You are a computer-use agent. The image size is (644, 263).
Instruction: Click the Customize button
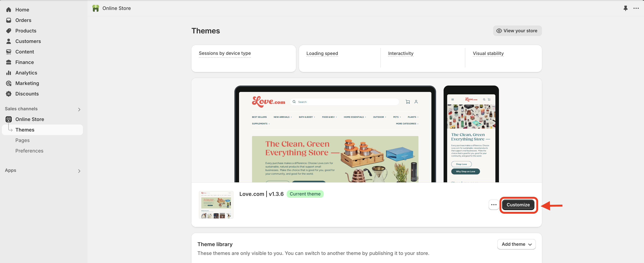(x=518, y=205)
